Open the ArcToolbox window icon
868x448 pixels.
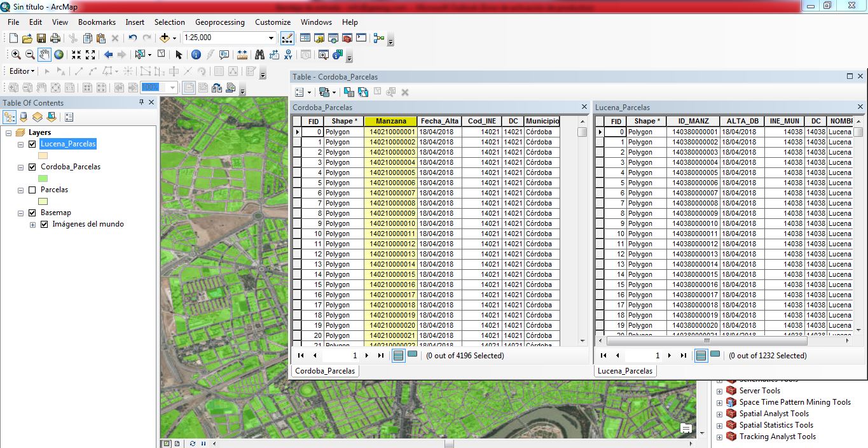[x=347, y=38]
